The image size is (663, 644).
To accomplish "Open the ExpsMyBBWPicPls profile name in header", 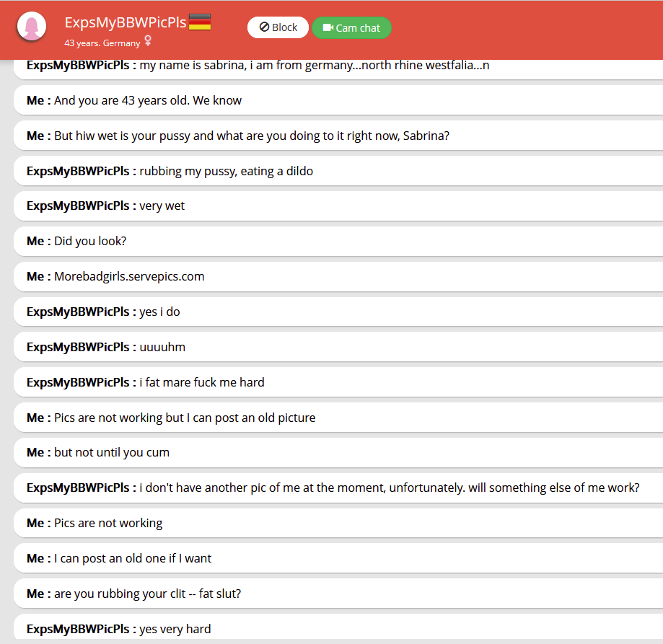I will [125, 22].
